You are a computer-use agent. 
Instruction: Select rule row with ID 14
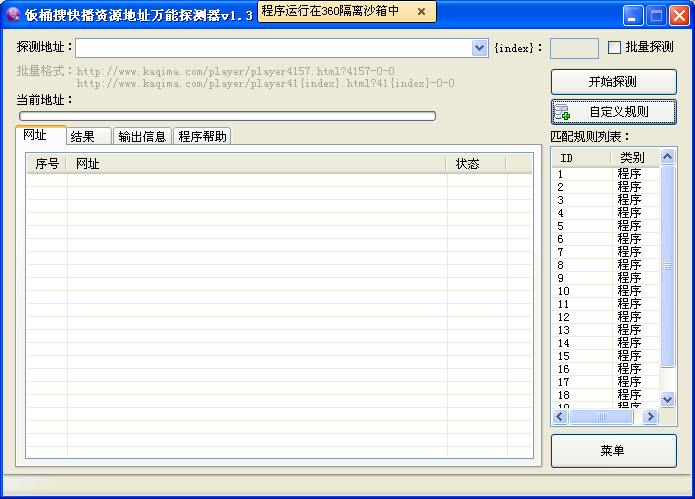(606, 343)
